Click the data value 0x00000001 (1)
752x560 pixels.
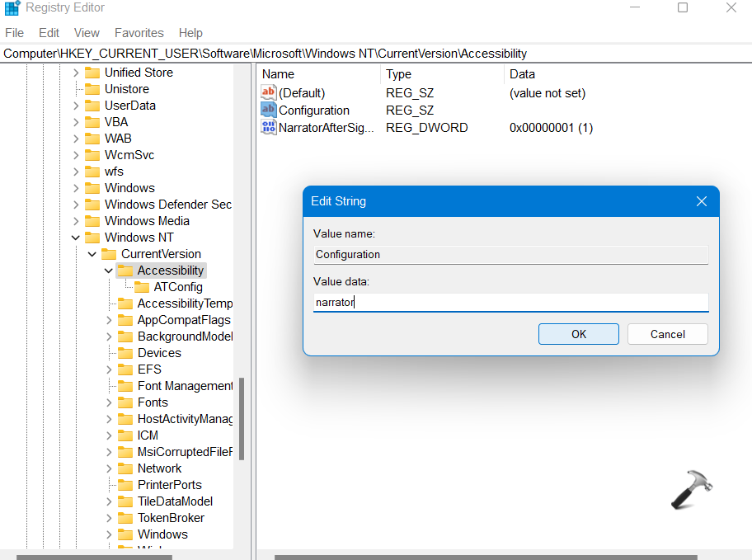(x=551, y=128)
